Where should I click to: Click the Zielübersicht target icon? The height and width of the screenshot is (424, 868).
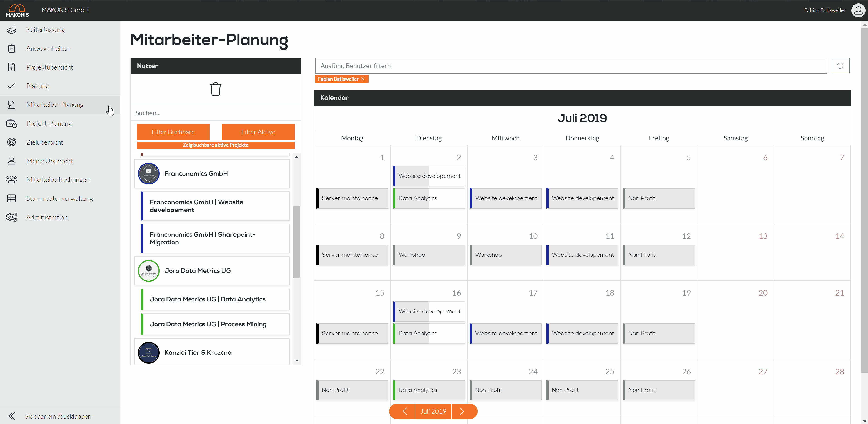(x=12, y=142)
